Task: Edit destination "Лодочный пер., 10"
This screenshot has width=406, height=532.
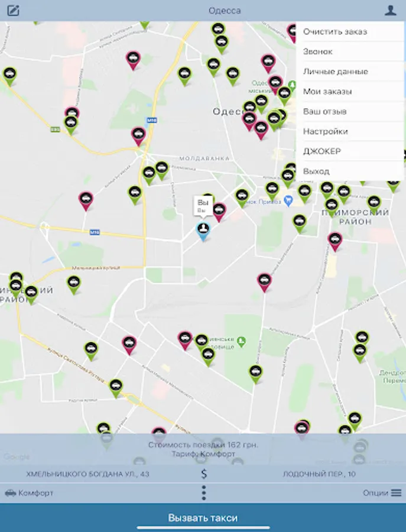Action: pos(319,474)
